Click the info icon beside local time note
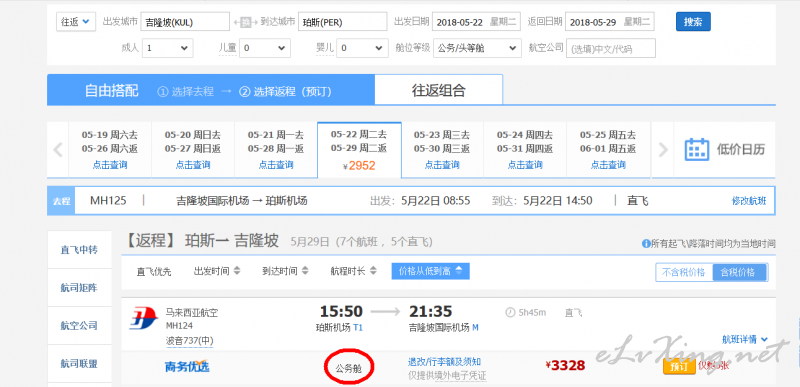The image size is (800, 387). pos(645,244)
